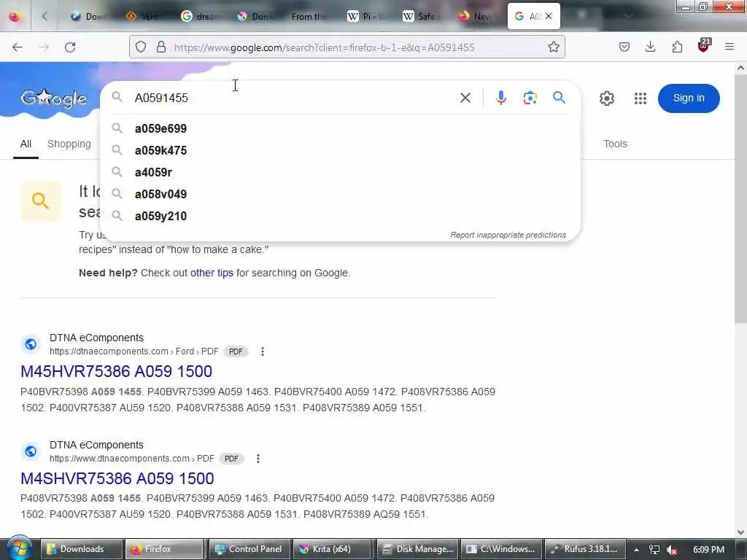Reload the current page
Screen dimensions: 747x560
coord(70,47)
